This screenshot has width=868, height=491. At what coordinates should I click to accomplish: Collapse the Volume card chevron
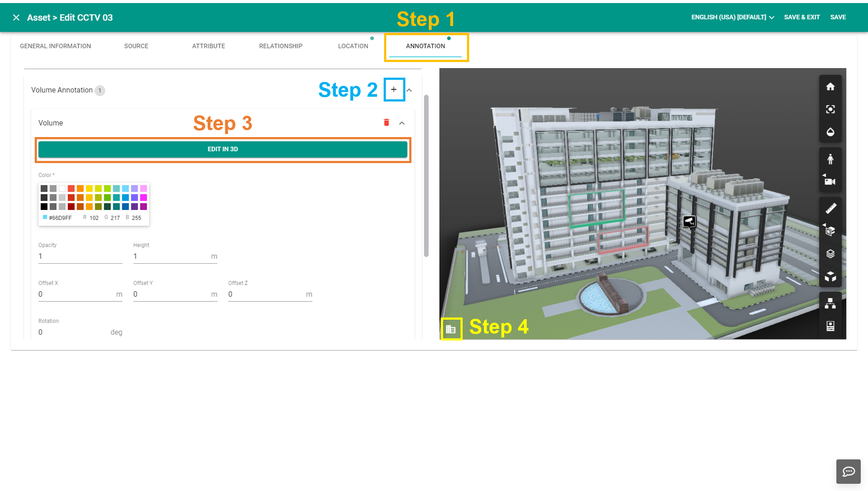402,123
